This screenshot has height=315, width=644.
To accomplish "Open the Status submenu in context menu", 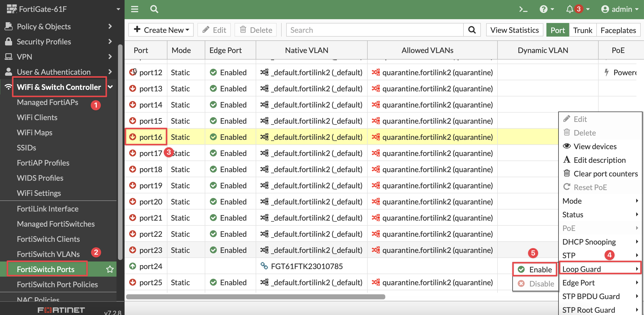I will (600, 215).
